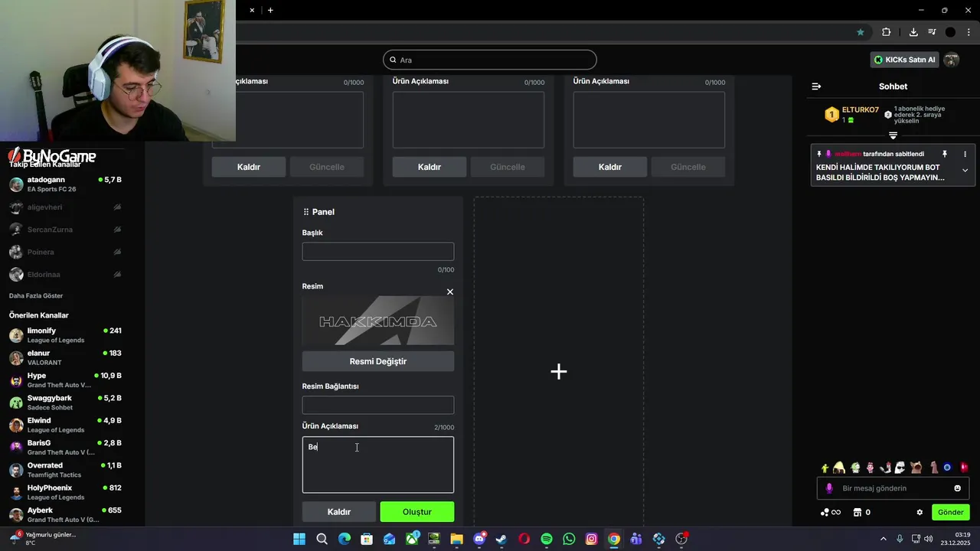Open Chrome downloads icon
Viewport: 980px width, 551px height.
(913, 32)
